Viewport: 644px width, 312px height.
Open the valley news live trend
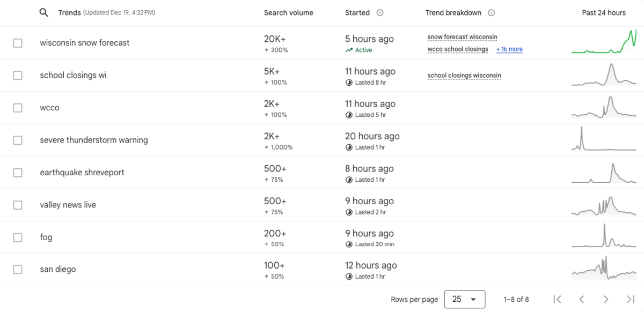click(68, 205)
